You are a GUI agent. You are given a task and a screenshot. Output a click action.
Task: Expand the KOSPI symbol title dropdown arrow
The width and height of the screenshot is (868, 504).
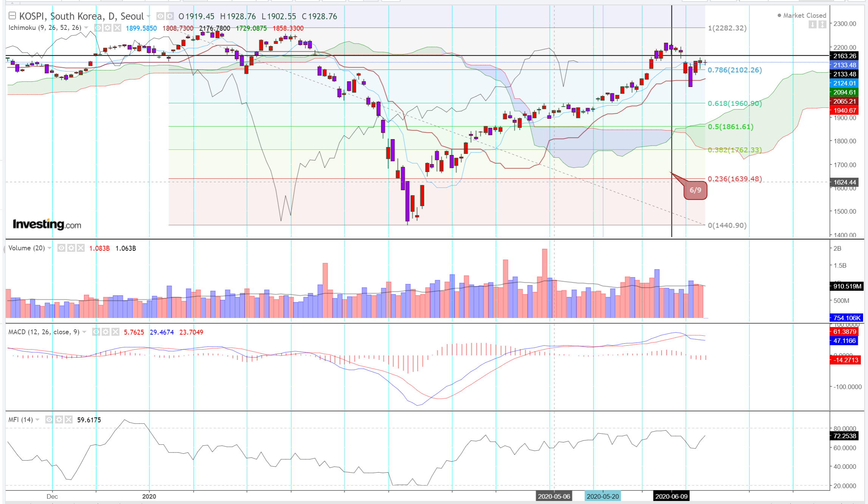149,16
